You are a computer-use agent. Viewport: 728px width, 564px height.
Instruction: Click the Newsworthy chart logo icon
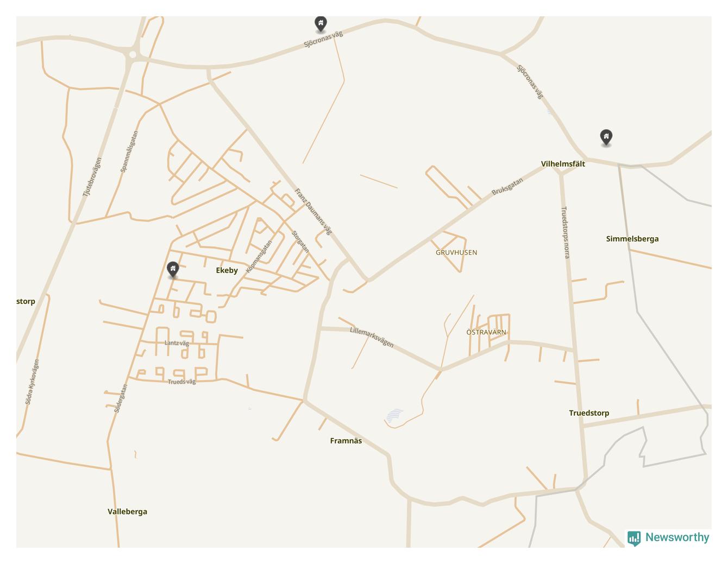coord(634,538)
